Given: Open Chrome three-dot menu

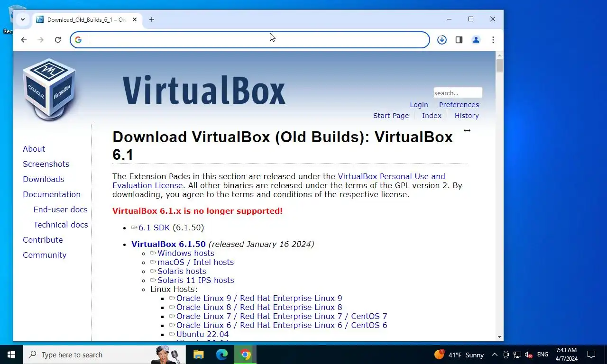Looking at the screenshot, I should pyautogui.click(x=493, y=40).
